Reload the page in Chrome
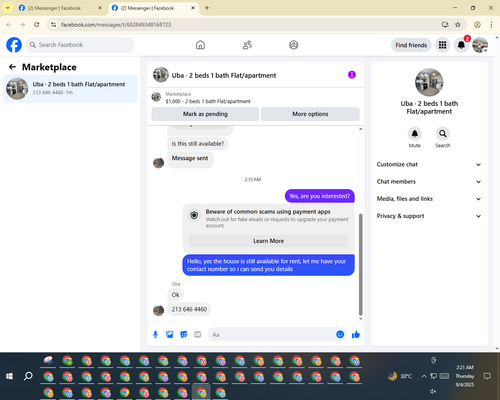The width and height of the screenshot is (500, 400). pos(37,24)
